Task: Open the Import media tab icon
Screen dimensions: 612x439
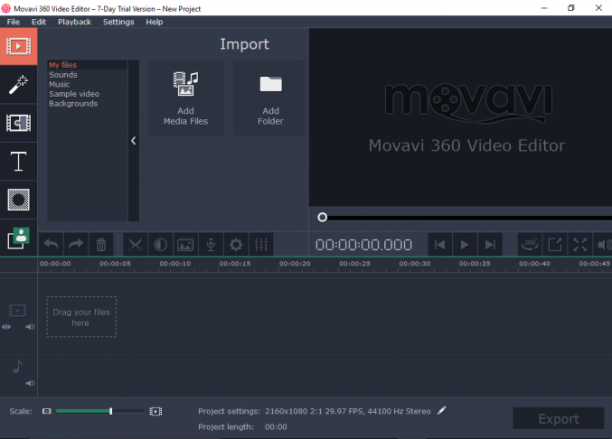Action: click(18, 46)
